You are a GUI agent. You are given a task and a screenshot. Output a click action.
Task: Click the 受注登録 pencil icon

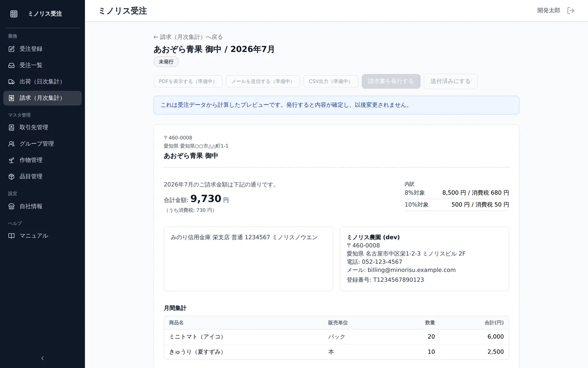11,49
